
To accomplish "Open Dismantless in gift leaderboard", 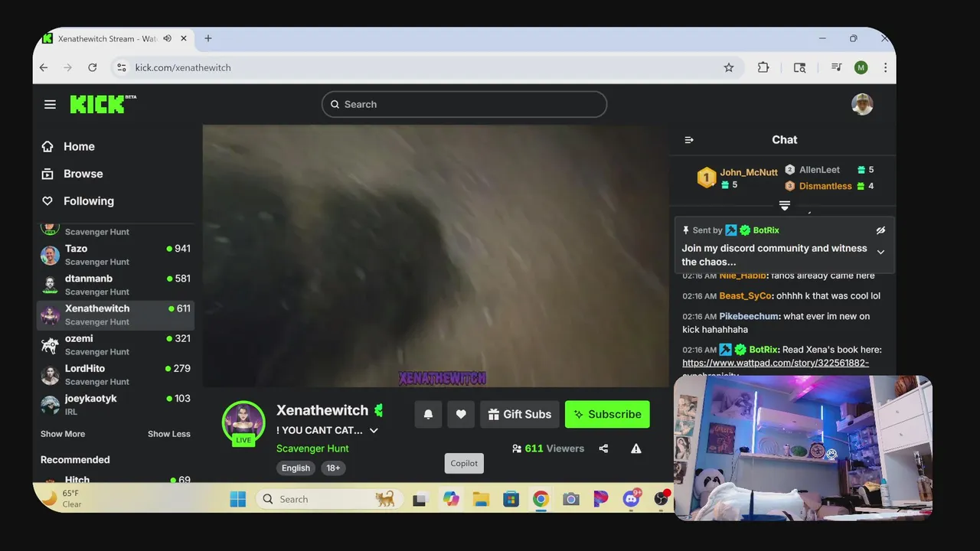I will click(825, 186).
